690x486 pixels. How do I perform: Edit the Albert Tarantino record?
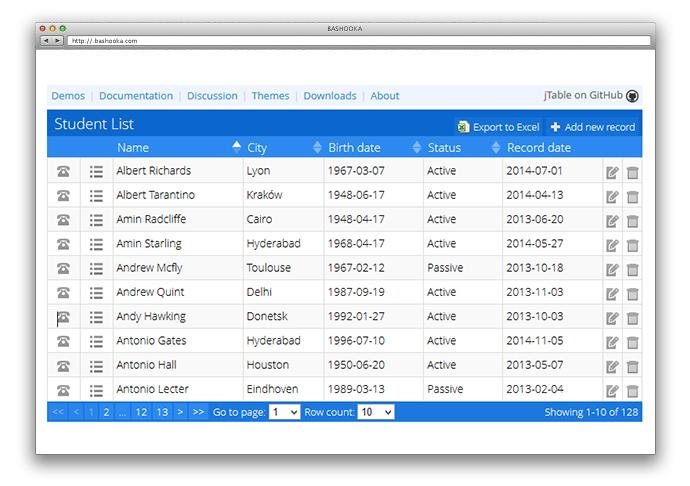pos(612,196)
